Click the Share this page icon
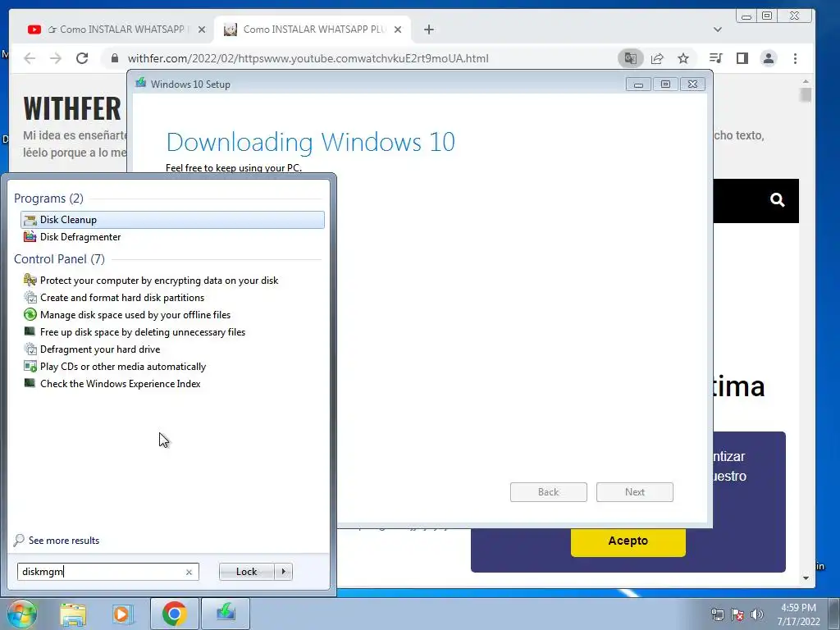 point(657,58)
